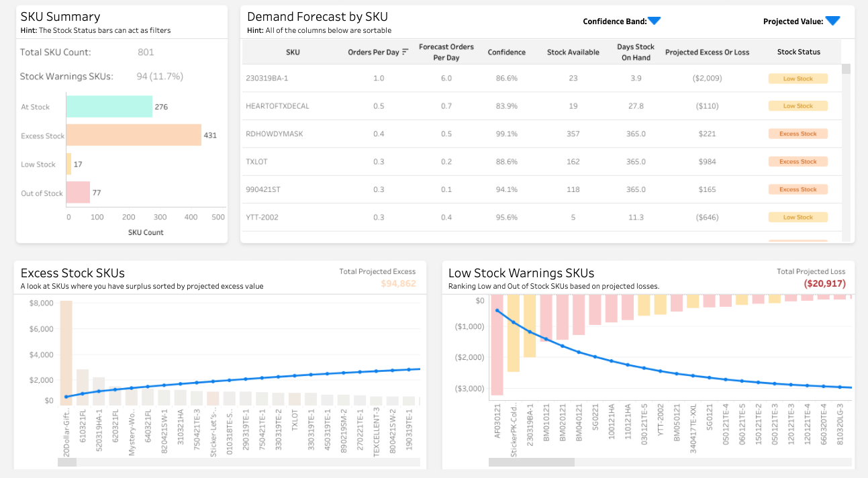This screenshot has width=868, height=478.
Task: Click the SKU column header
Action: click(x=293, y=52)
